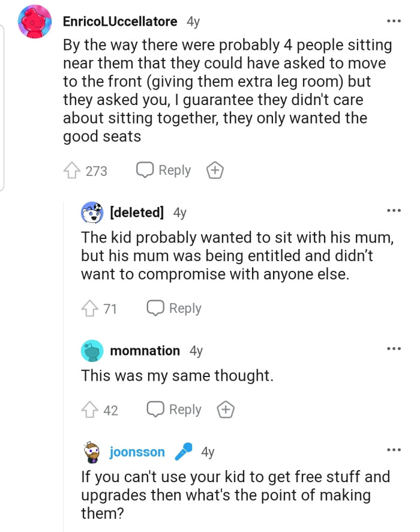Upvote momnation's comment
This screenshot has width=420, height=532.
click(x=90, y=410)
